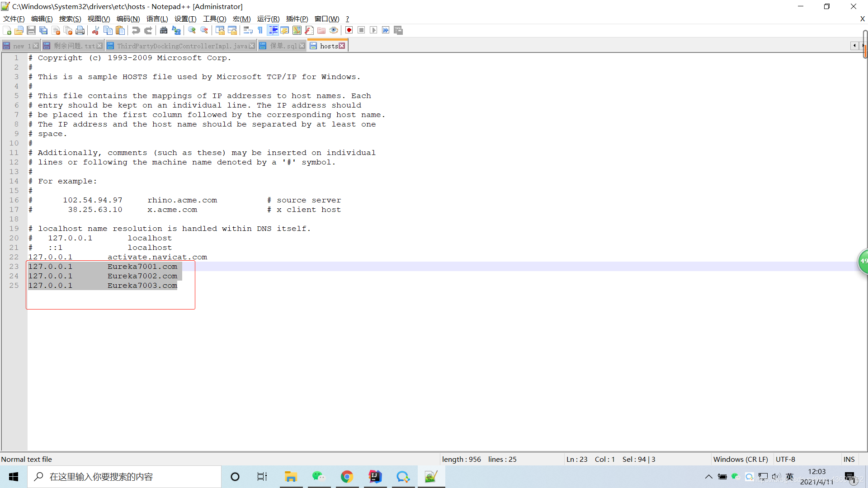Open the 编辑(E) menu
The image size is (868, 488).
click(x=42, y=19)
